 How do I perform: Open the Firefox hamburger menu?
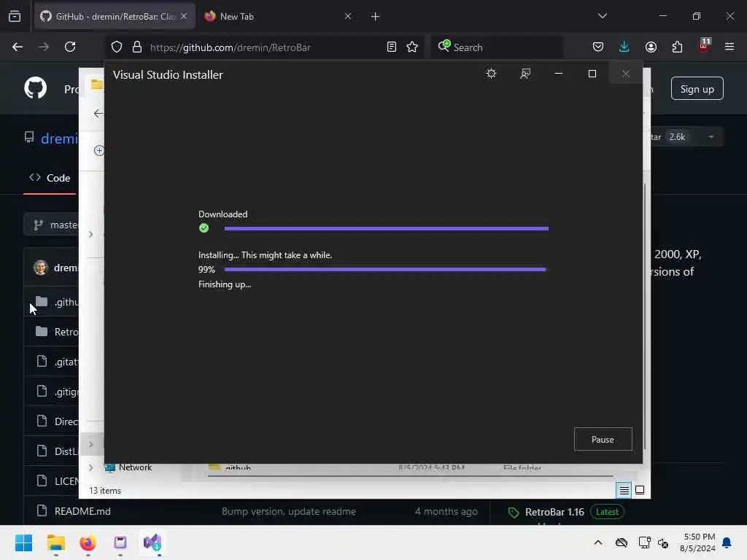729,47
